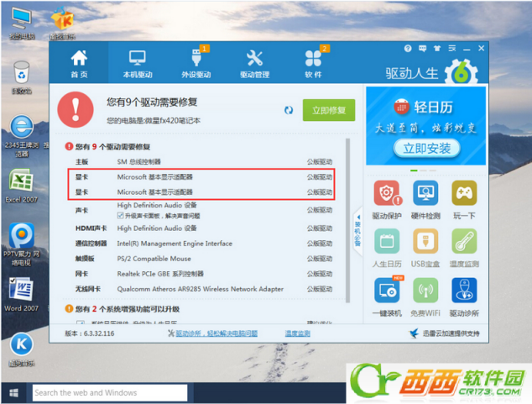Open the 外设驱动 tab
The image size is (532, 404).
196,64
